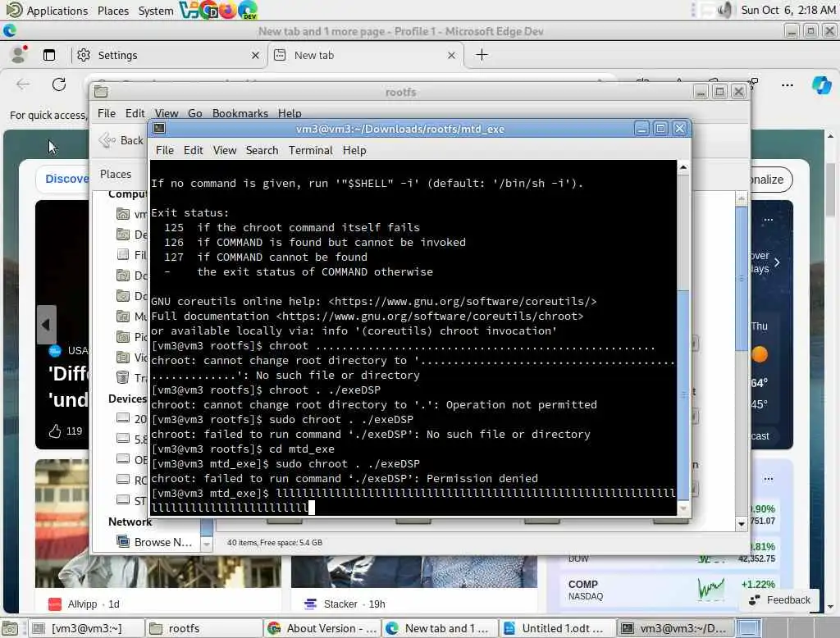Image resolution: width=840 pixels, height=638 pixels.
Task: Switch to the Settings tab in Edge
Action: point(167,55)
